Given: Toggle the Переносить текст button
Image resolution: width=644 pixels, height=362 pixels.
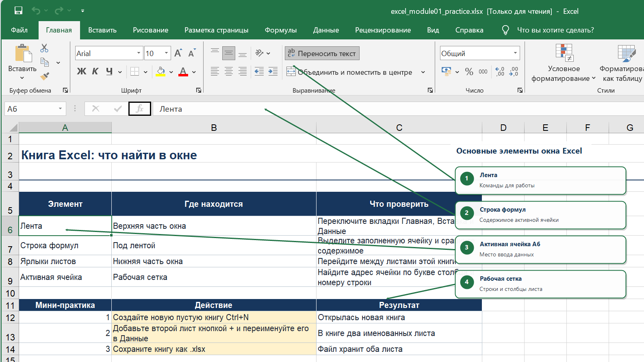Looking at the screenshot, I should point(322,53).
